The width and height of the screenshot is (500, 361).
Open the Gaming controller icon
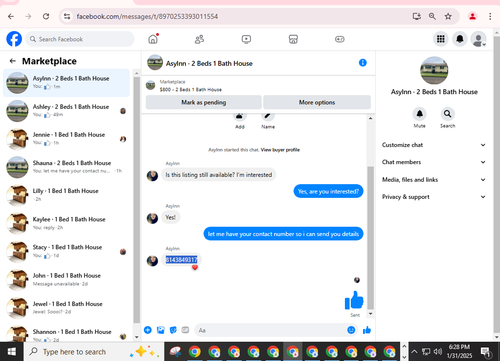(x=340, y=39)
